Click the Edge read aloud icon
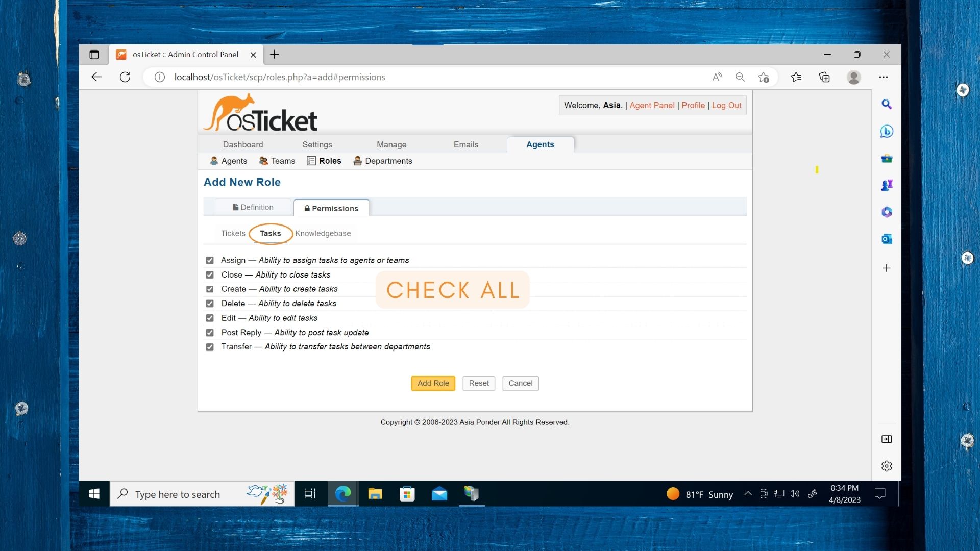The height and width of the screenshot is (551, 980). click(x=717, y=77)
